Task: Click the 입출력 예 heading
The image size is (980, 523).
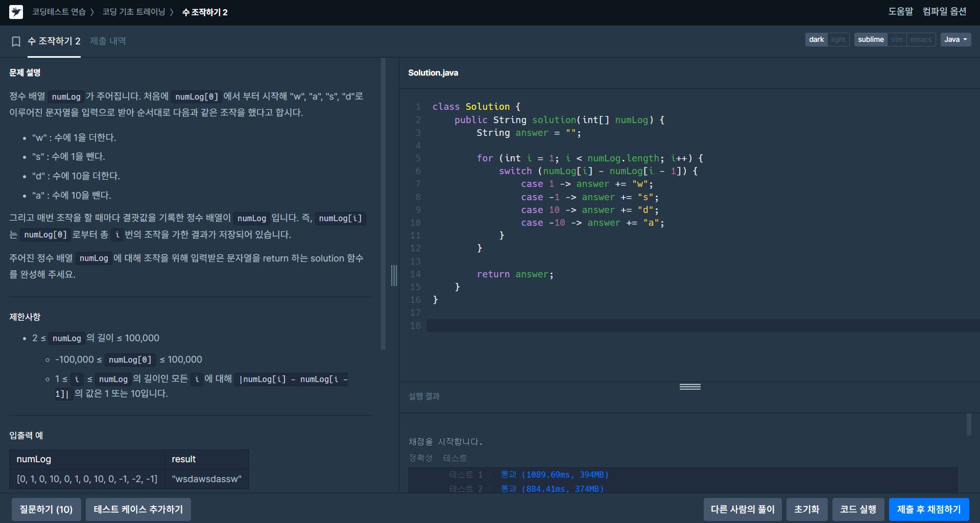Action: pos(26,435)
